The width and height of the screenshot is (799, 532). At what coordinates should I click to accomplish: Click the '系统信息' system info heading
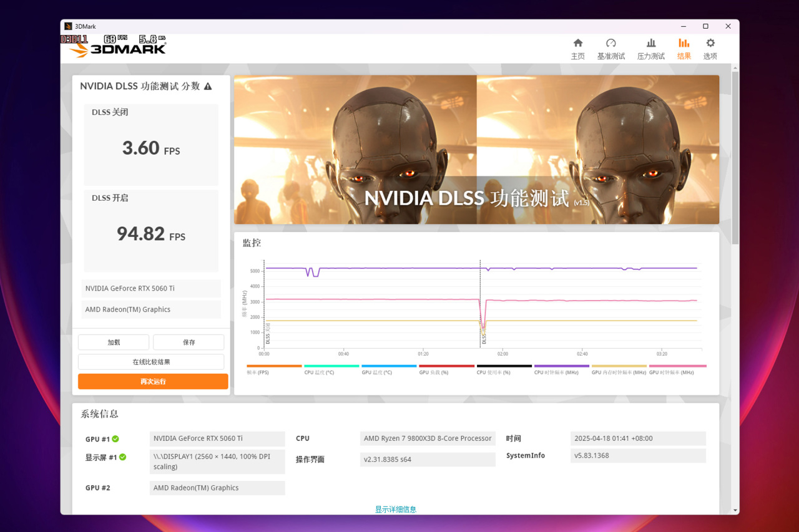click(x=99, y=414)
